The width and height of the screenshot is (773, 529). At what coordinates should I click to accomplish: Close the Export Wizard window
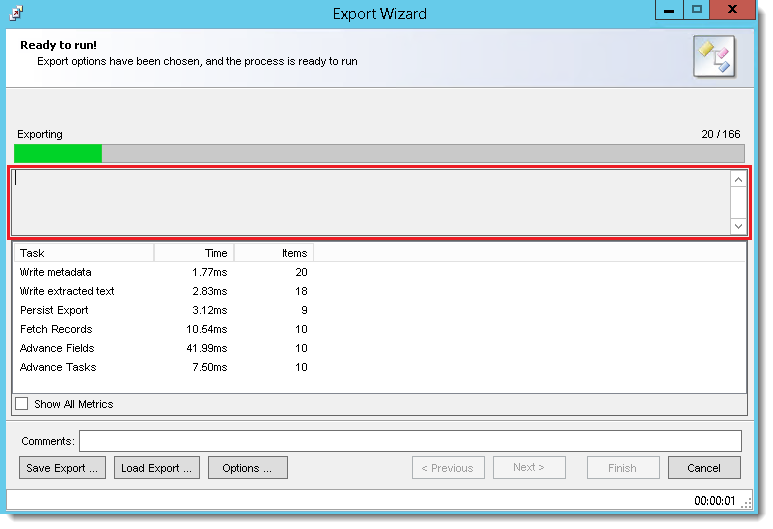point(733,10)
